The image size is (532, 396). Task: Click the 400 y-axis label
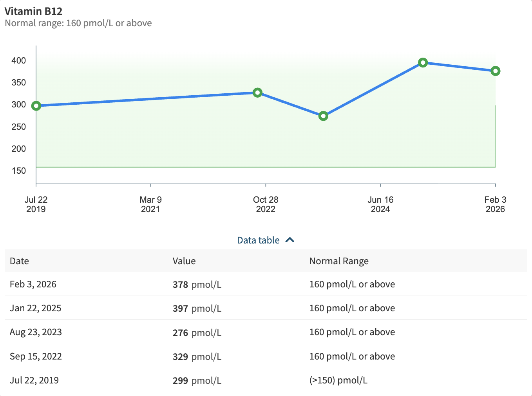click(19, 60)
